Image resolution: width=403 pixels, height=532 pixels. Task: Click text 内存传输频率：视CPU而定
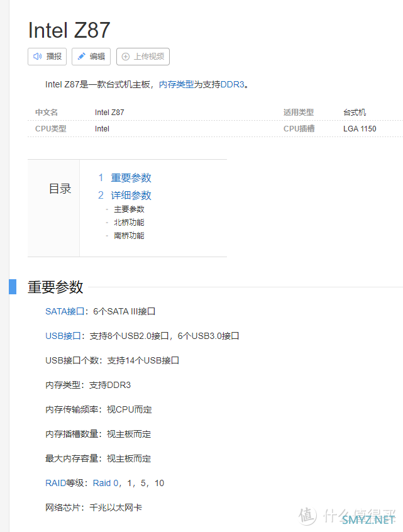tap(98, 409)
